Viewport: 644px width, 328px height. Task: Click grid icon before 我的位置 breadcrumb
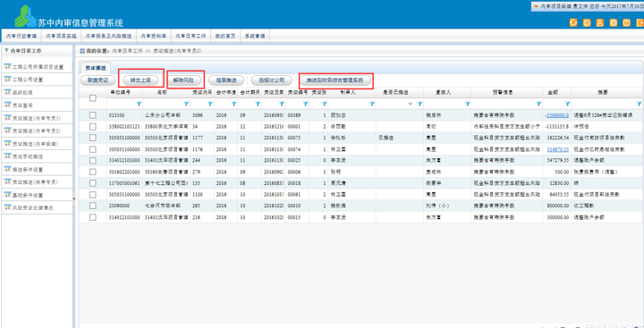[82, 51]
